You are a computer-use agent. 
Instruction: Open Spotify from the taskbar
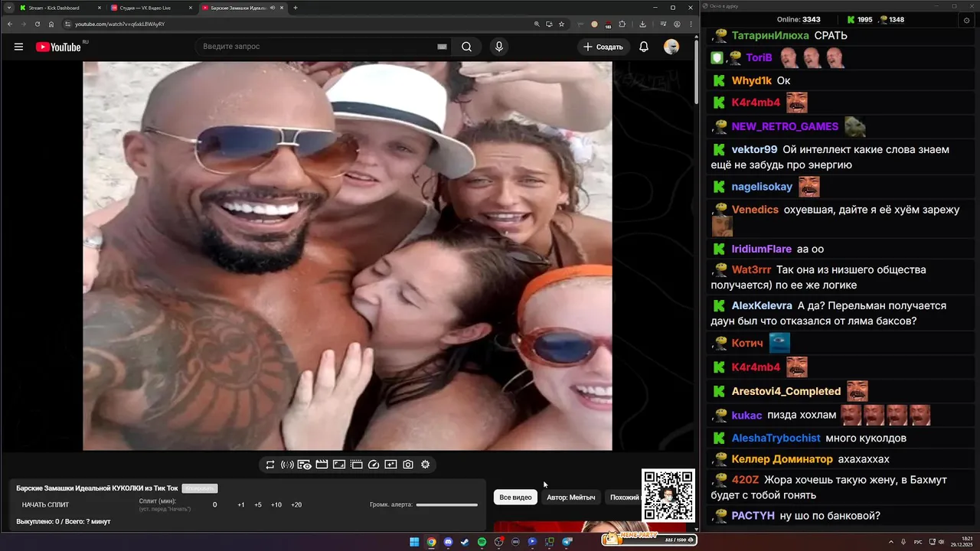click(482, 542)
